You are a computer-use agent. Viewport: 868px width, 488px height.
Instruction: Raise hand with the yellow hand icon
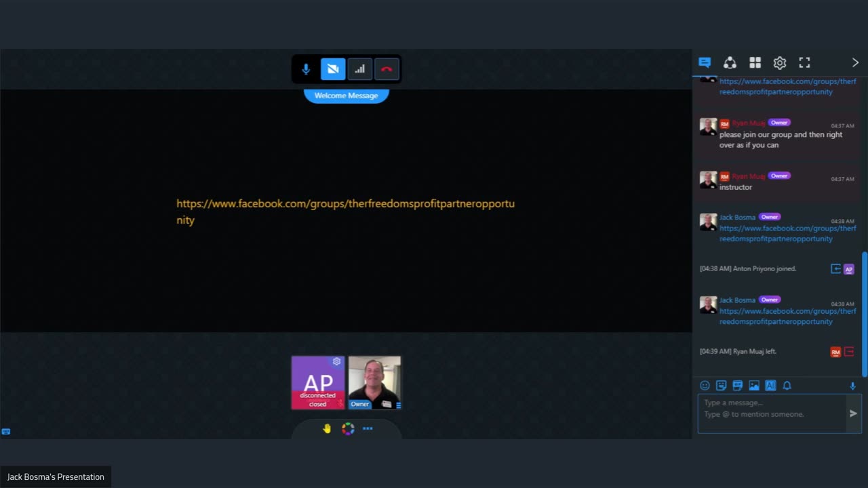(x=327, y=428)
